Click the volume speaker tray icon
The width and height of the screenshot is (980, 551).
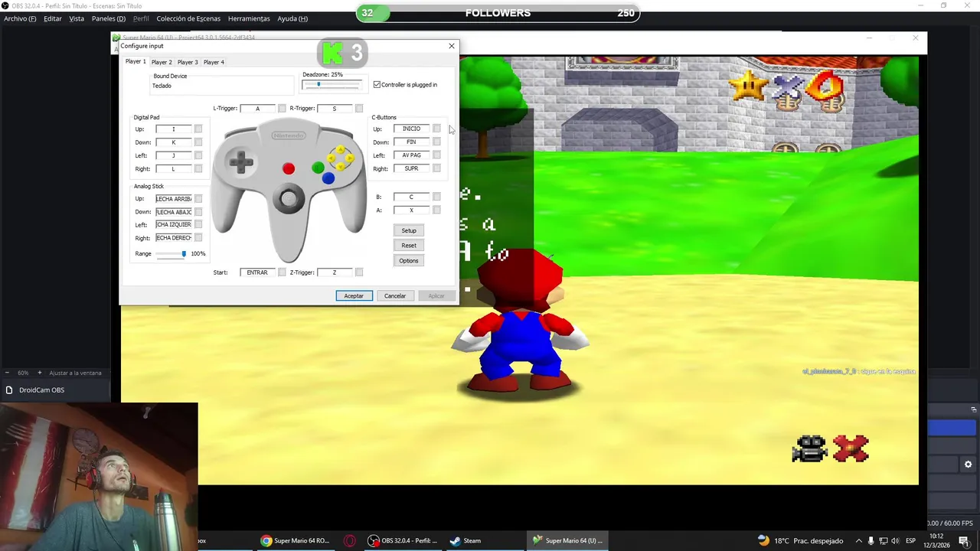pos(895,540)
